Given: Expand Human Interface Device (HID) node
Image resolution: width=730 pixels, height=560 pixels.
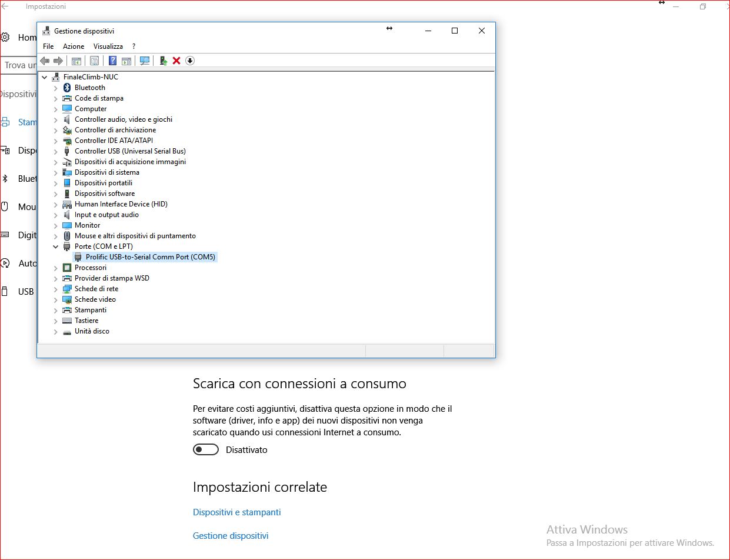Looking at the screenshot, I should (56, 204).
